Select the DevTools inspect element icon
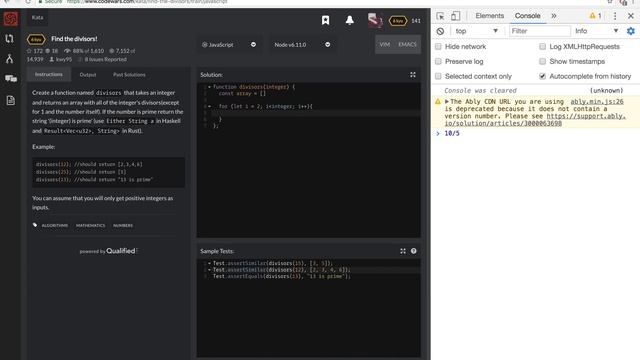 tap(440, 16)
